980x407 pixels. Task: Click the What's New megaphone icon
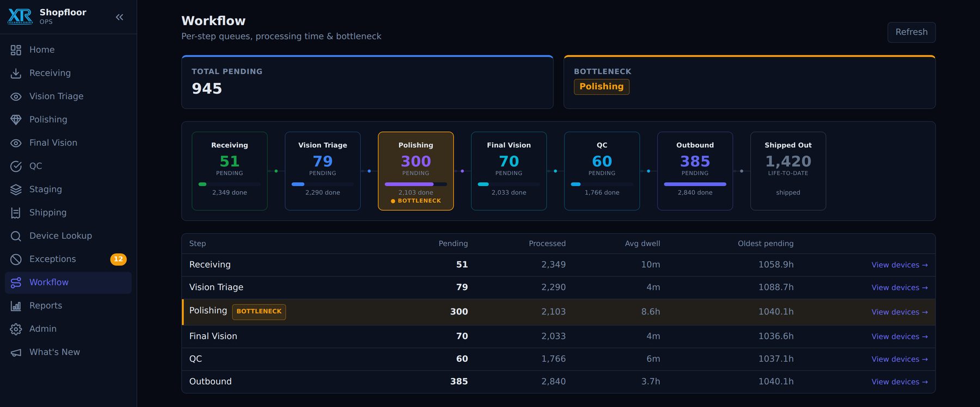(16, 353)
